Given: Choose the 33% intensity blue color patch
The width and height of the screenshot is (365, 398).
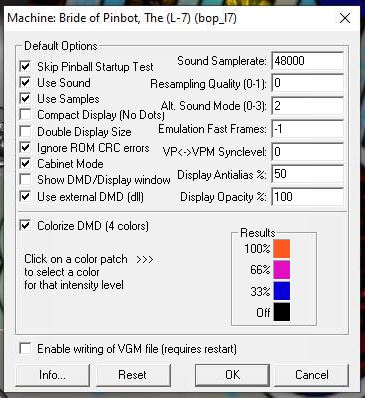Looking at the screenshot, I should coord(282,291).
